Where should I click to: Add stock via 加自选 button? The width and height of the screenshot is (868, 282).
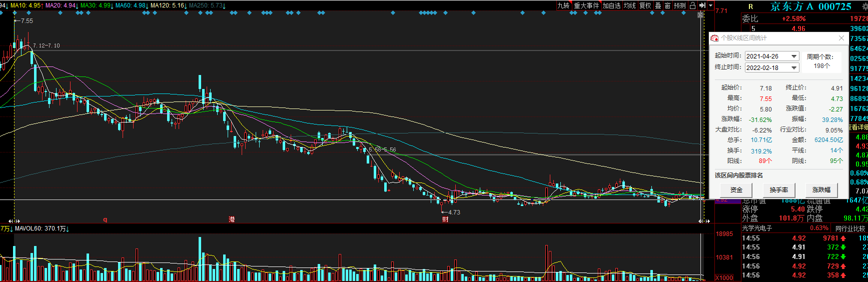click(x=611, y=5)
